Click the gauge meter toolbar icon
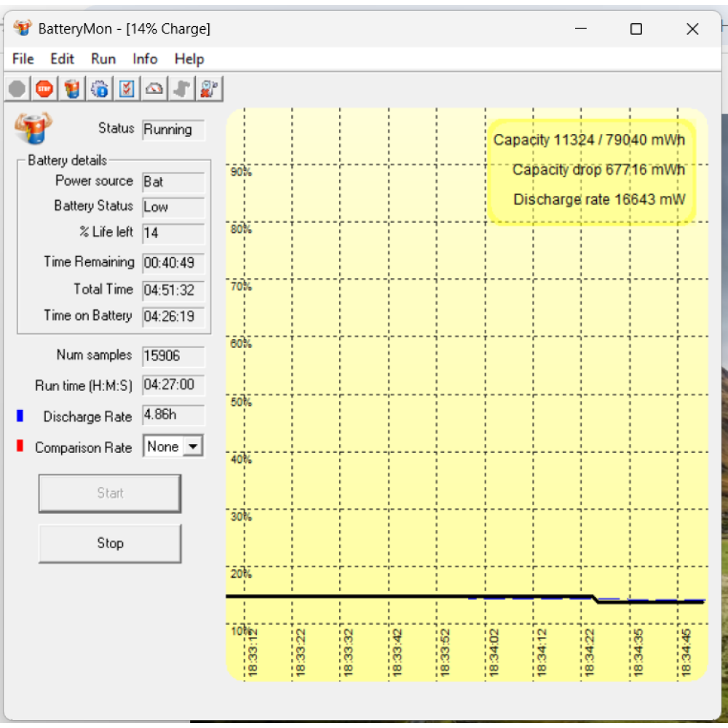Screen dimensions: 728x728 tap(154, 90)
